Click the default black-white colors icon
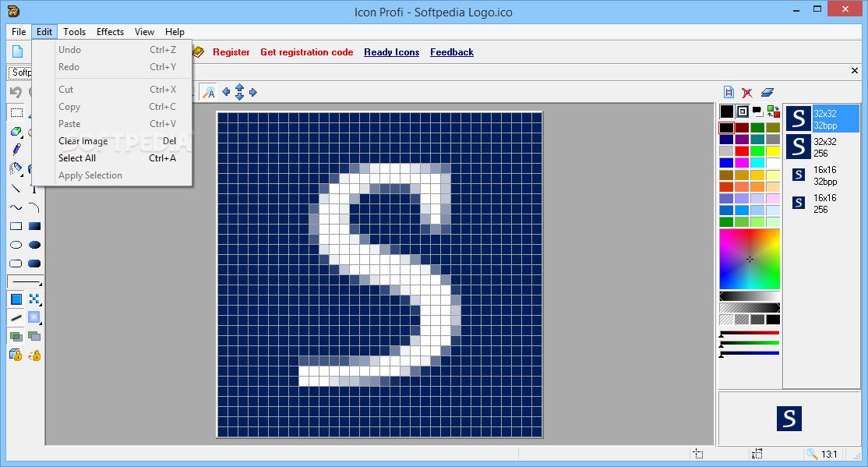The width and height of the screenshot is (868, 467). tap(758, 112)
